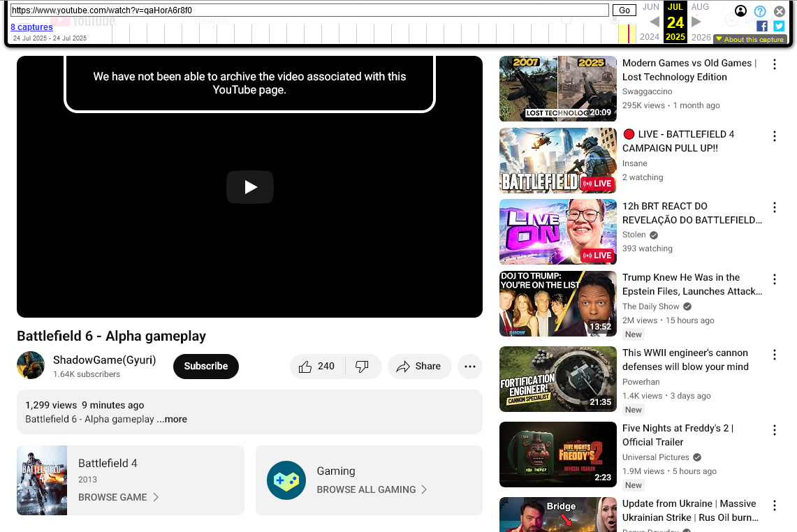Open Powerhan channel name

click(x=641, y=382)
